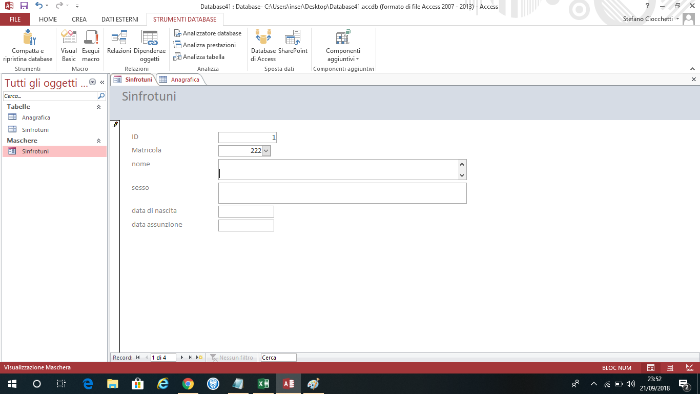Open Componenti aggiuntivi dropdown

343,46
